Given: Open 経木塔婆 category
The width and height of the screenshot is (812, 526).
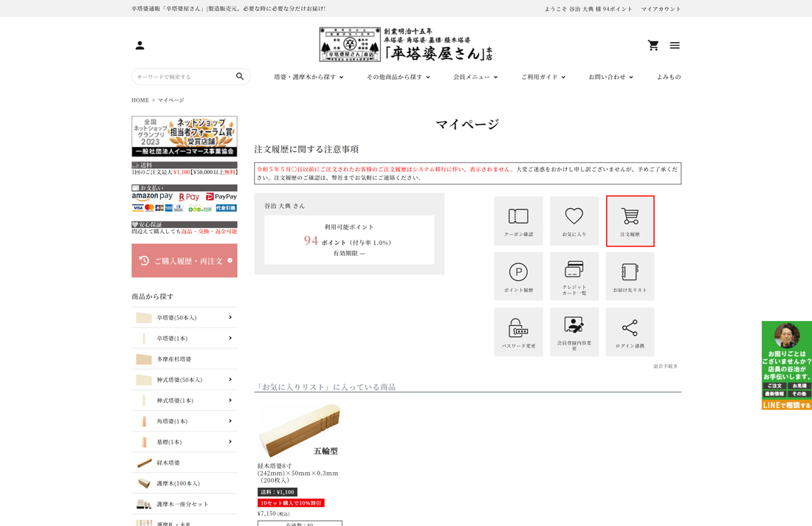Looking at the screenshot, I should click(x=185, y=463).
